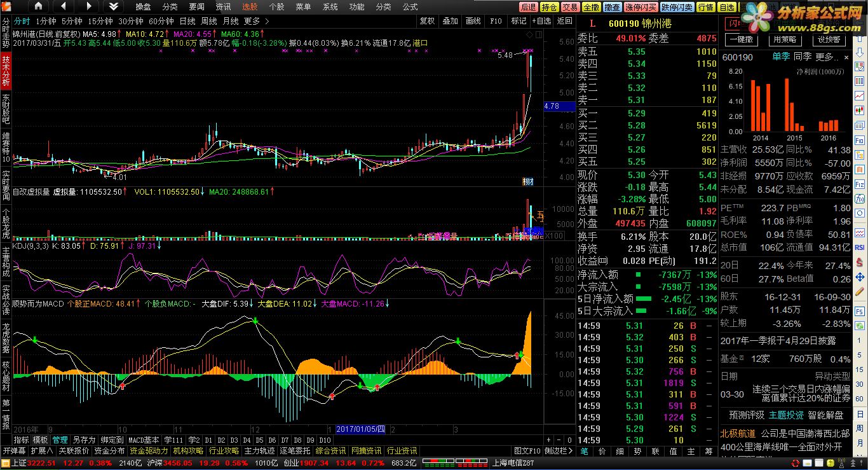868x470 pixels.
Task: Select the 选股 menu
Action: [250, 6]
